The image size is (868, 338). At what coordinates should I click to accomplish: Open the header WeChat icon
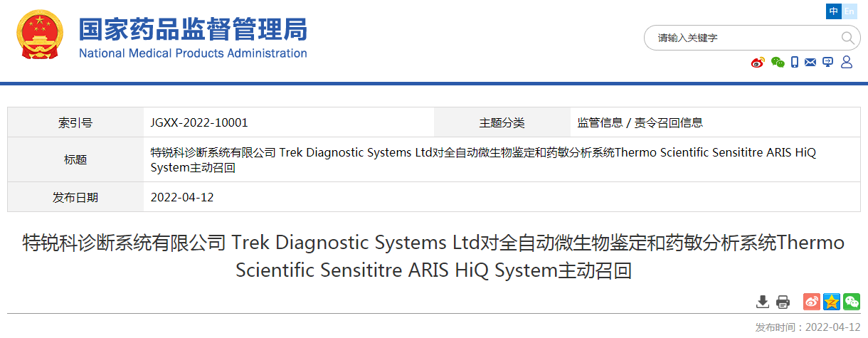pos(778,63)
